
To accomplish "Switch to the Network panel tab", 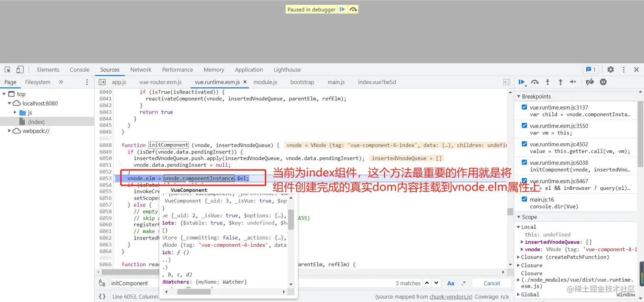I will coord(141,70).
